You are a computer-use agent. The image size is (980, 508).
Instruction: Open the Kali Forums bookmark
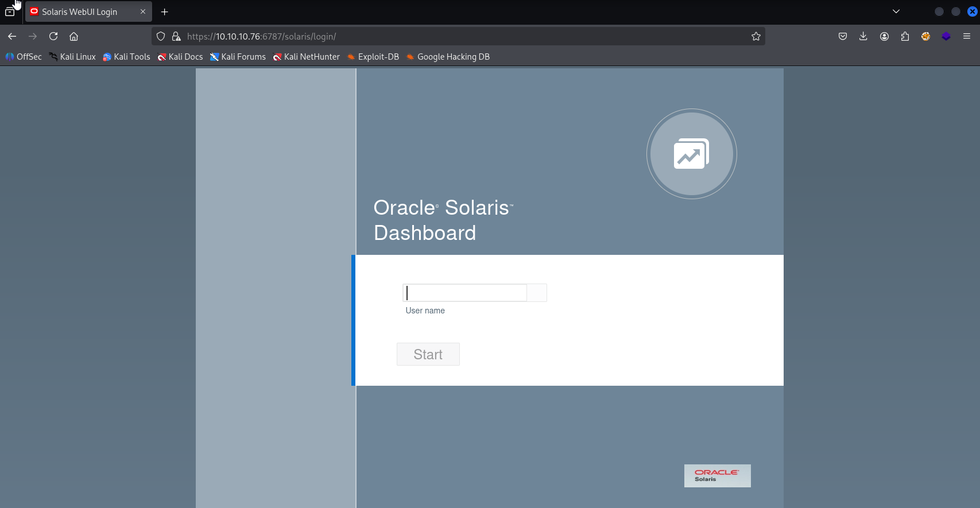click(x=238, y=57)
